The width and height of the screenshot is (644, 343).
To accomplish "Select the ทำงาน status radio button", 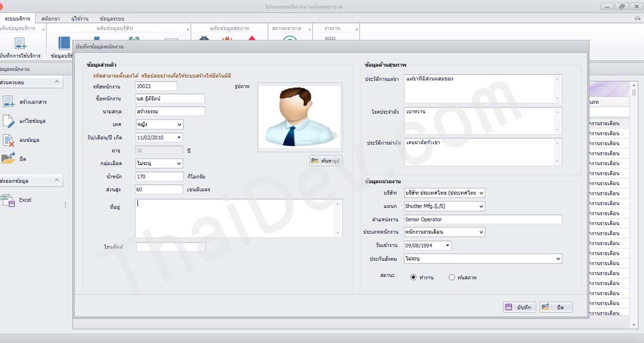I will tap(413, 278).
